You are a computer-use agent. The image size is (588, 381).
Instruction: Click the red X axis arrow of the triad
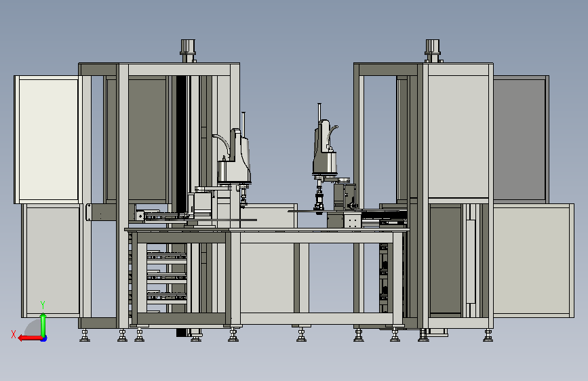tap(29, 338)
